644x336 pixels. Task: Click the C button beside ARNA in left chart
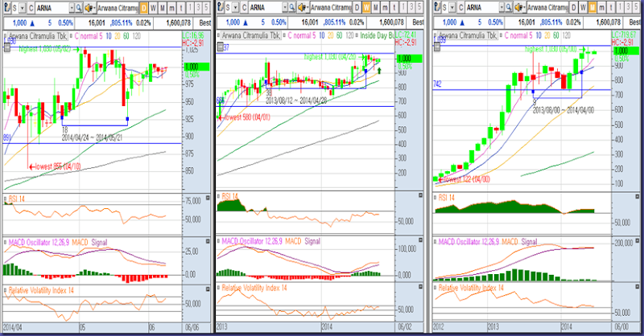(31, 8)
